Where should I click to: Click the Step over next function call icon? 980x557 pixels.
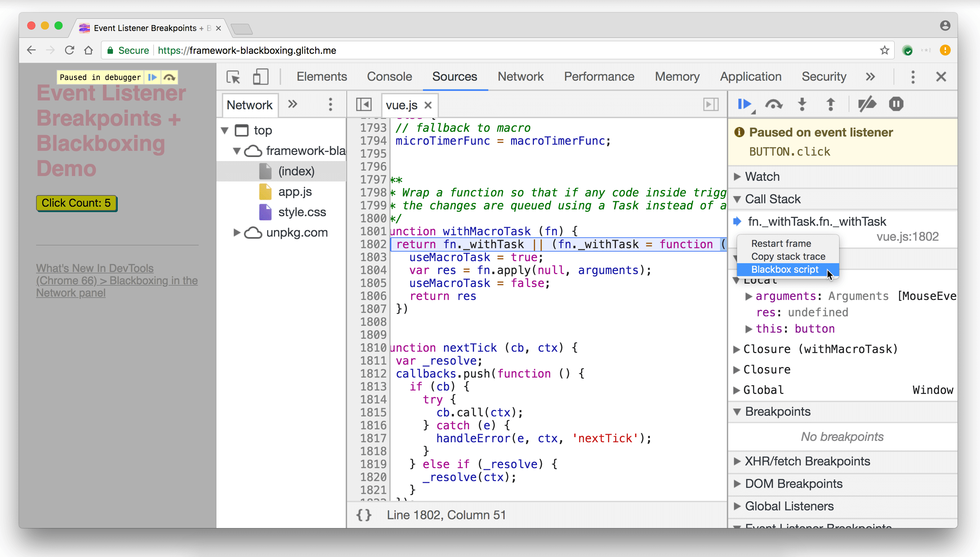(773, 105)
